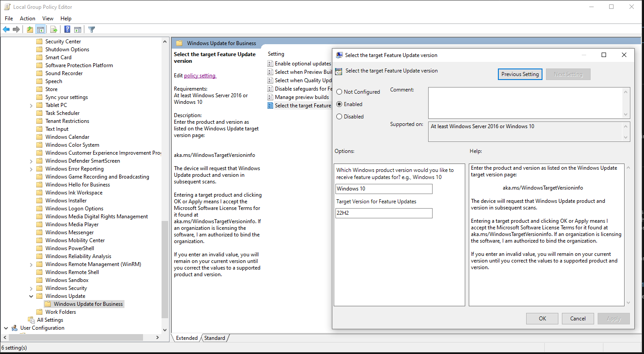Open Help with the blue question mark icon
644x354 pixels.
[67, 30]
